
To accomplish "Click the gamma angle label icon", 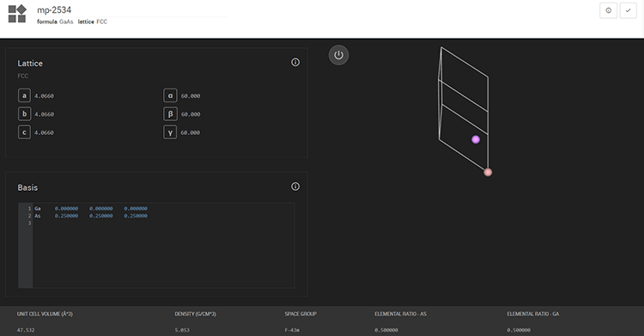I will point(170,132).
